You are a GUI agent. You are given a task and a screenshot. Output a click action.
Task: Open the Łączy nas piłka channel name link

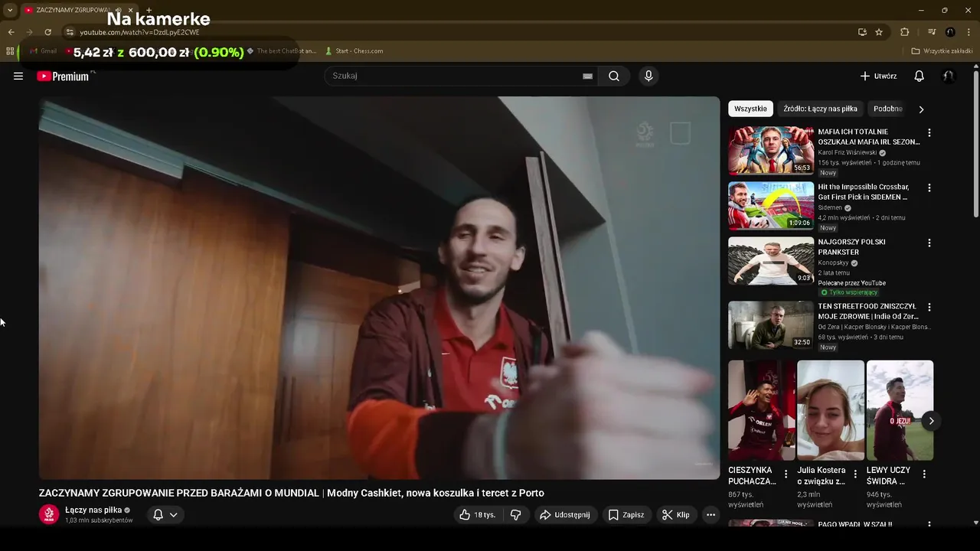[93, 510]
